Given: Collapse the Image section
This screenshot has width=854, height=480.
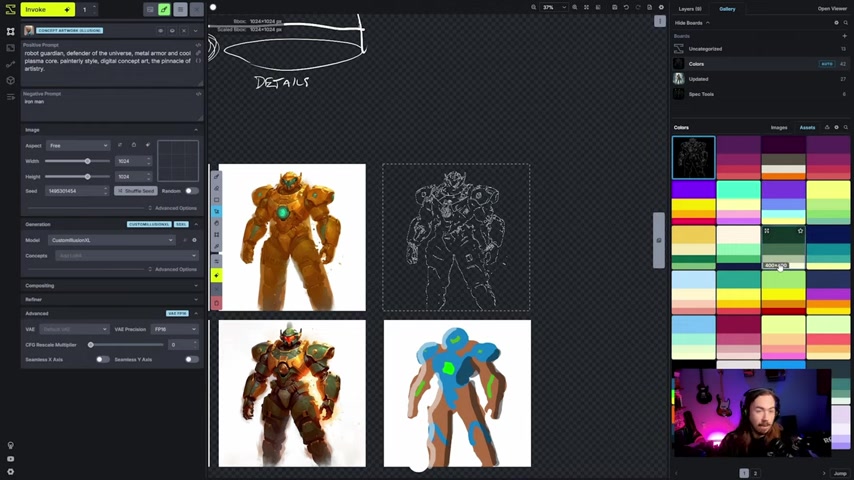Looking at the screenshot, I should point(196,130).
